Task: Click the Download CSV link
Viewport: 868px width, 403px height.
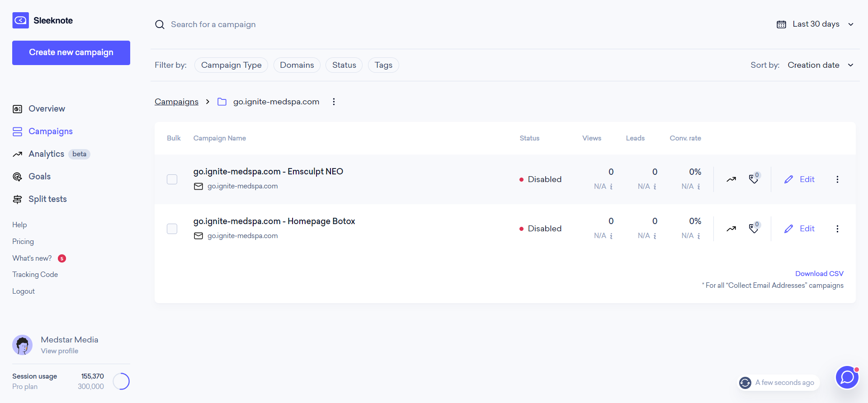Action: (819, 274)
